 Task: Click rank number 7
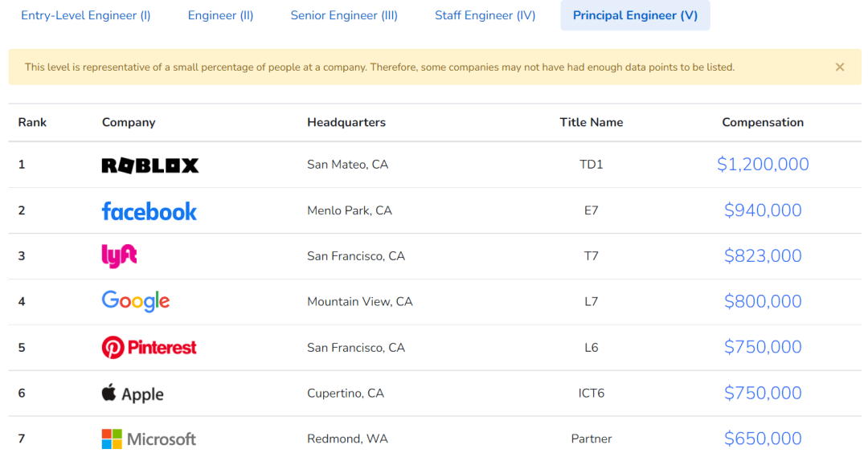[22, 439]
